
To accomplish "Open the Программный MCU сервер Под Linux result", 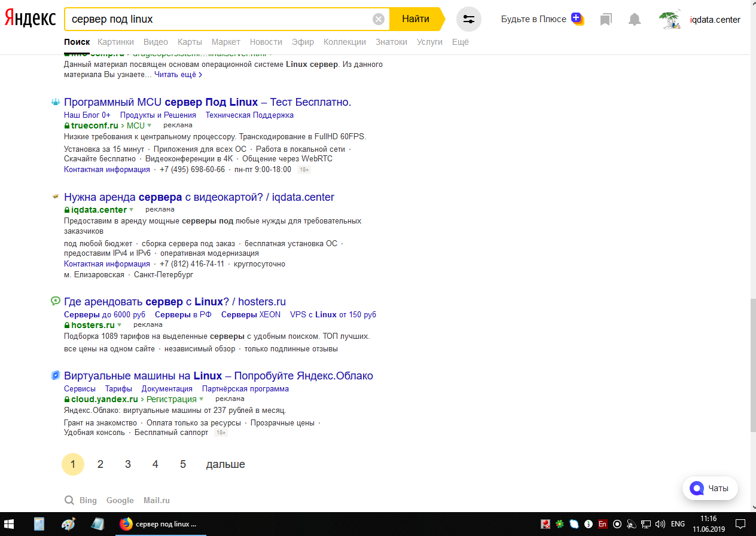I will click(208, 102).
